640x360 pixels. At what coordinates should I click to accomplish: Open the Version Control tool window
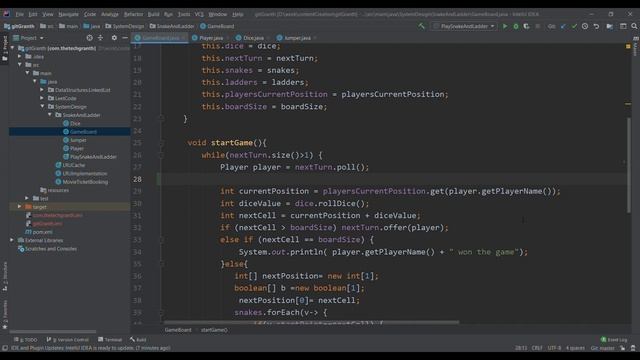click(67, 340)
